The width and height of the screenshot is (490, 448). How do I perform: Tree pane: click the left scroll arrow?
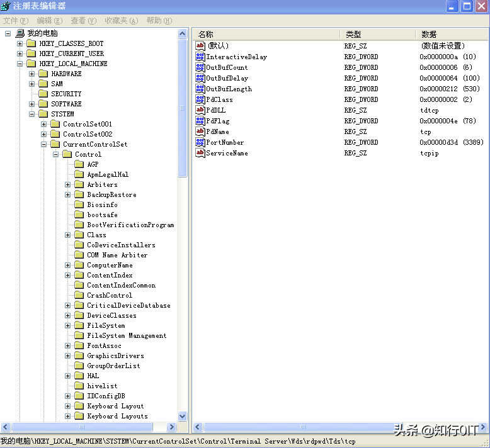coord(6,427)
